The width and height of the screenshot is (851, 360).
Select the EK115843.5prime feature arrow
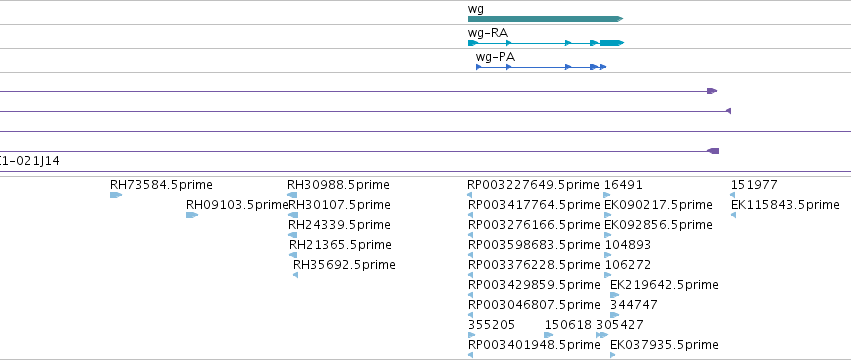pyautogui.click(x=733, y=215)
